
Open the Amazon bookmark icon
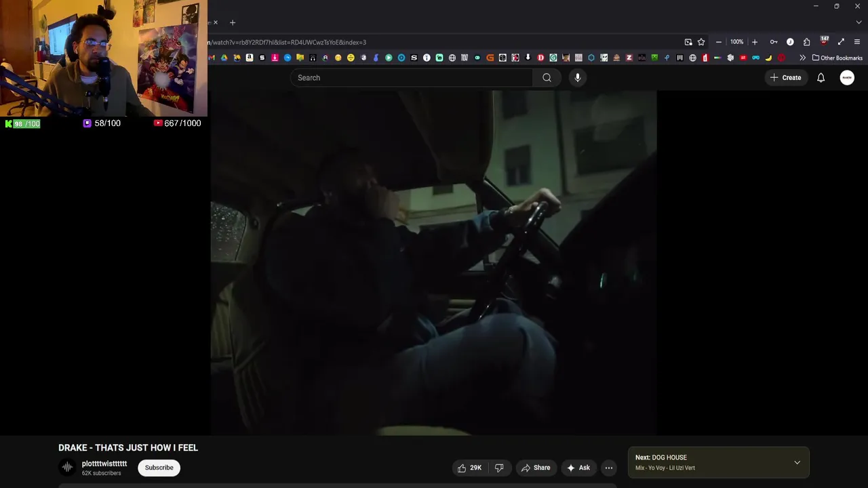pos(250,58)
